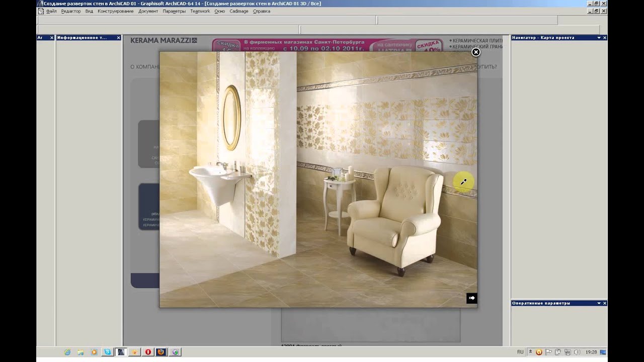Open the Справка menu

[x=262, y=11]
